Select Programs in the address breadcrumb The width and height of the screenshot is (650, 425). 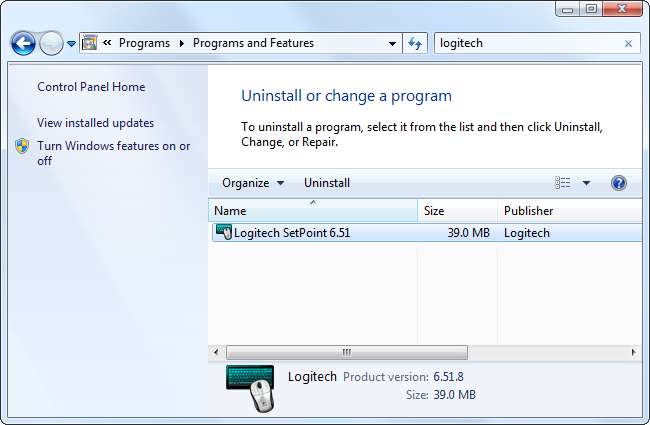click(144, 43)
